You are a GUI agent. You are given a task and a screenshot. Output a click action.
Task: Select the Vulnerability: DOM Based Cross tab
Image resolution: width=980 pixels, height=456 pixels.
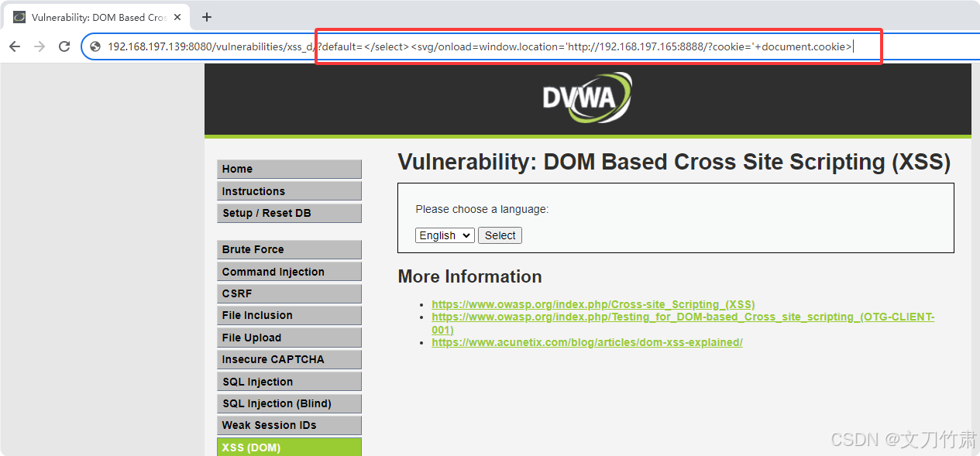click(x=98, y=17)
